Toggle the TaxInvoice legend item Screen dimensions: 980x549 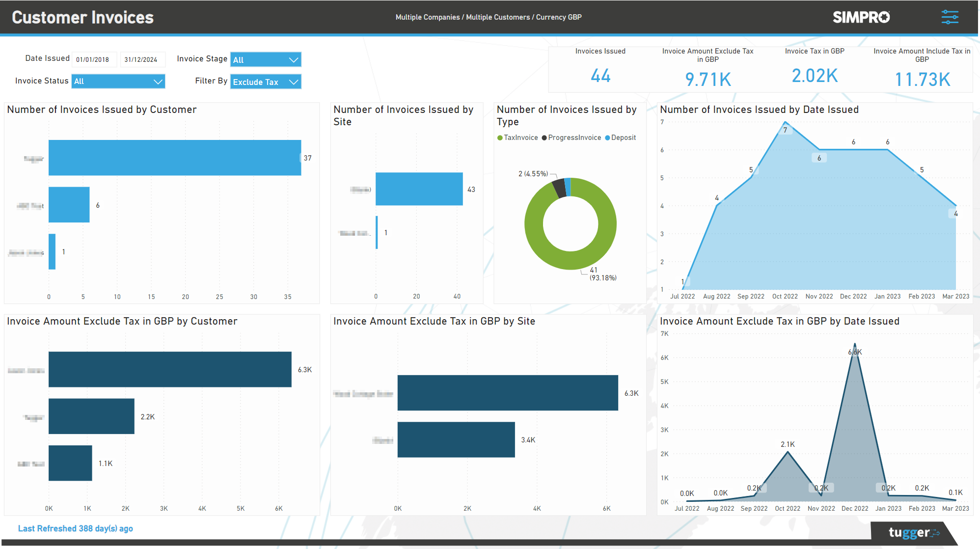click(518, 137)
